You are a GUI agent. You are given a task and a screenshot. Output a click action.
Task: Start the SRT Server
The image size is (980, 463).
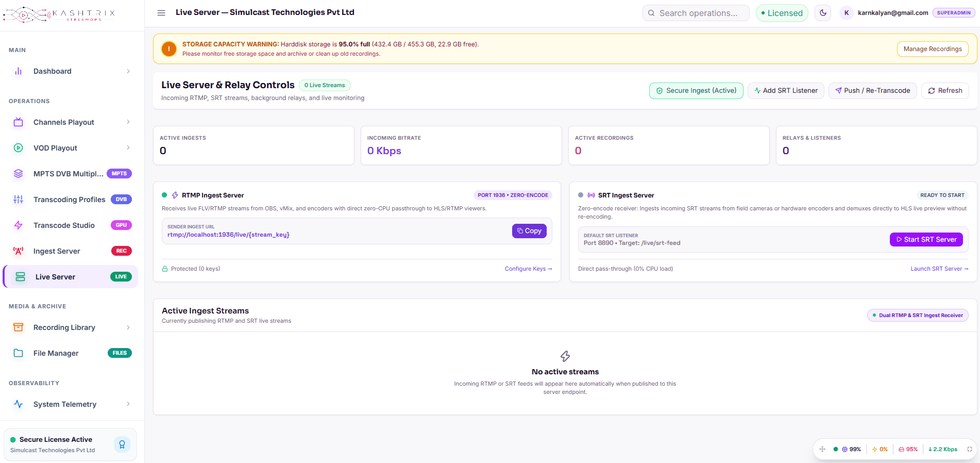[926, 240]
